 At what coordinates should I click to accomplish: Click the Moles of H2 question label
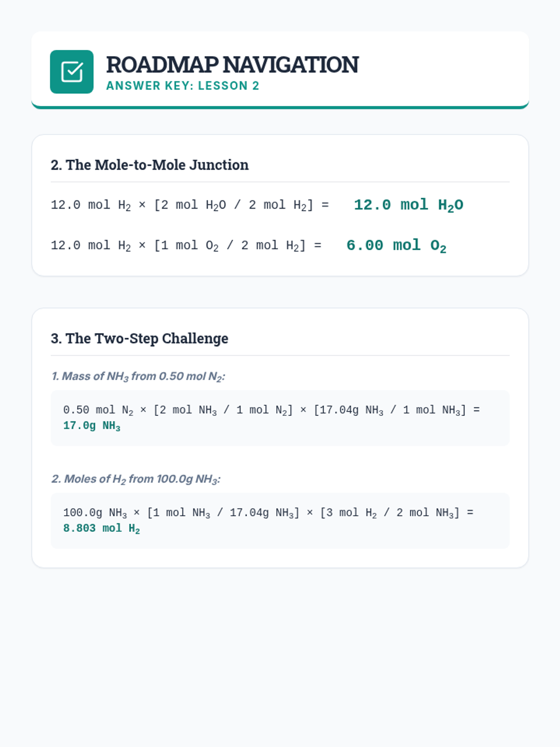point(136,479)
